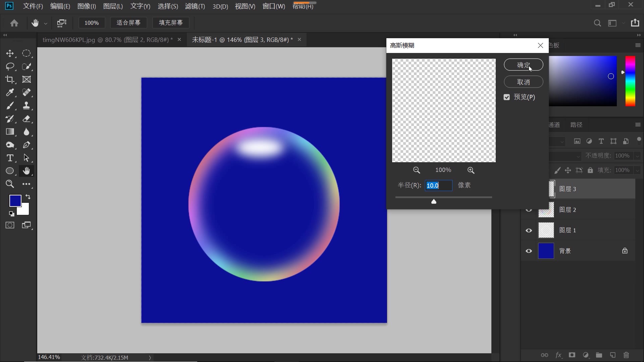
Task: Click the 确定 button to apply Gaussian Blur
Action: [523, 65]
